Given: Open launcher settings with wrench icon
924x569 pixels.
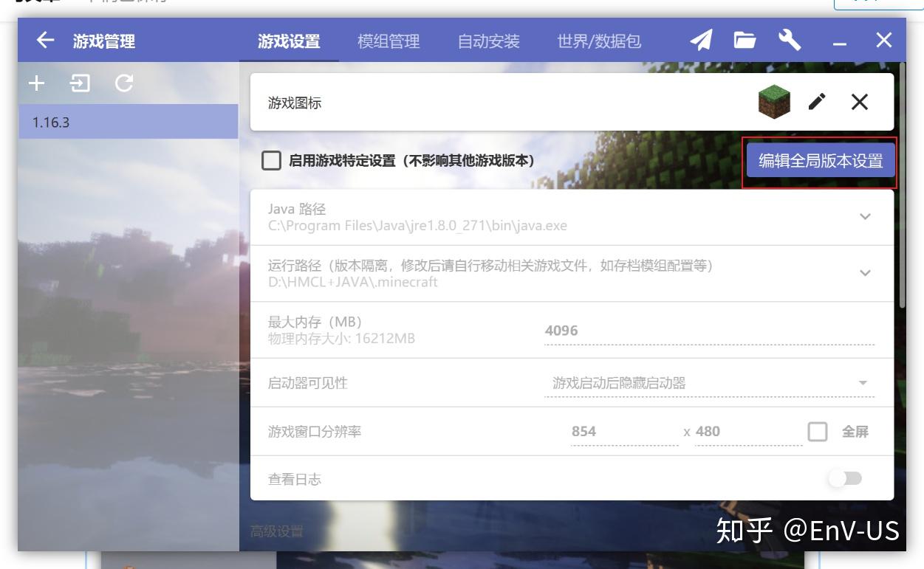Looking at the screenshot, I should pyautogui.click(x=790, y=41).
